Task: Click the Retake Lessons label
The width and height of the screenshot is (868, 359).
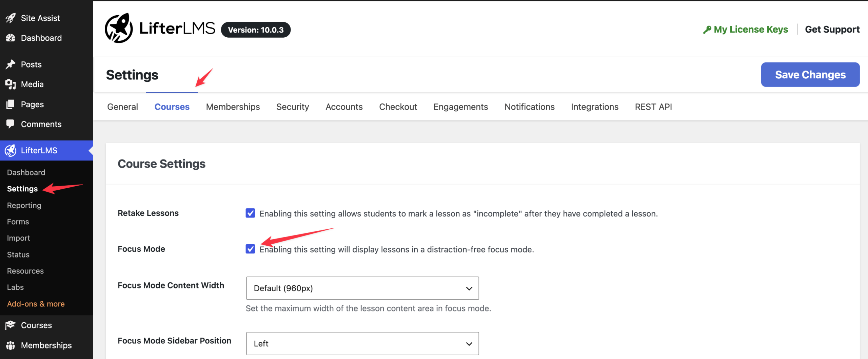Action: click(x=148, y=213)
